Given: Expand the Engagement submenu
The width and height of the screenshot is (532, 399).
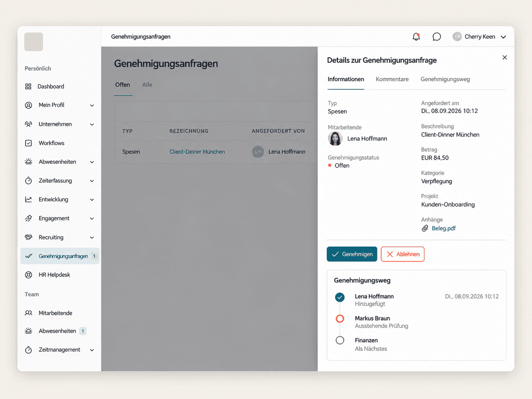Looking at the screenshot, I should click(x=92, y=218).
